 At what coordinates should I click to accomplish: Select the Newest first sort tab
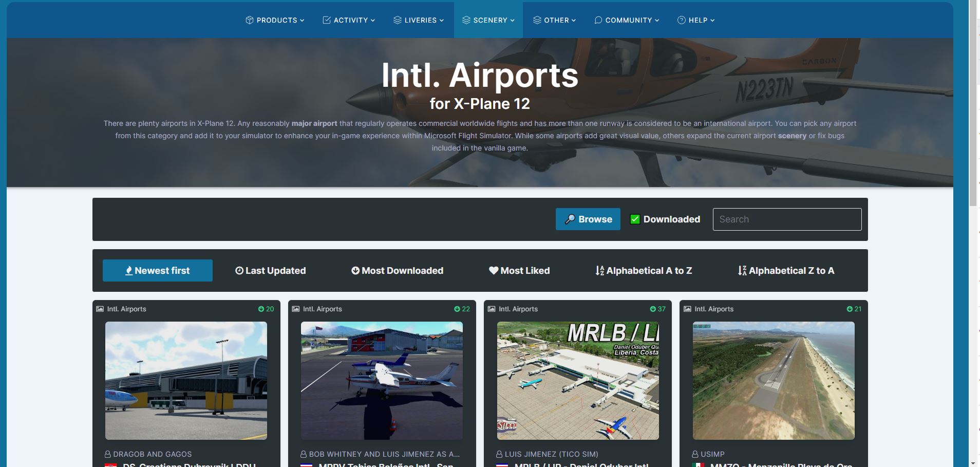[x=158, y=270]
